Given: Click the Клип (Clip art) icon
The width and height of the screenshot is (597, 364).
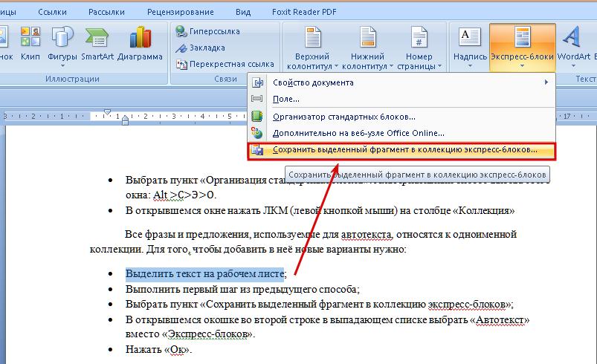Looking at the screenshot, I should tap(30, 44).
